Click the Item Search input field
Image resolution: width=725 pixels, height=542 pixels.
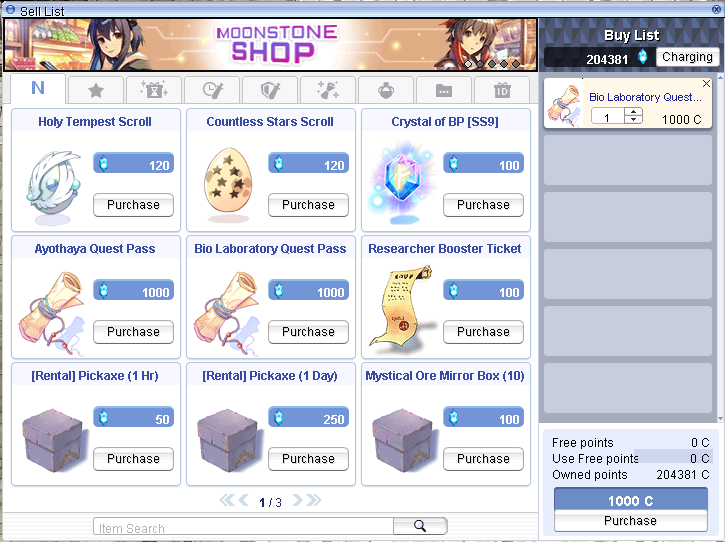[243, 526]
